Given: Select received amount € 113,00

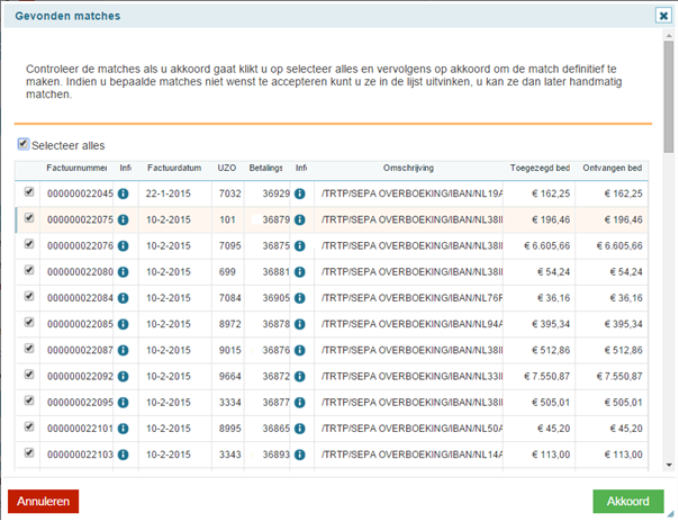Looking at the screenshot, I should 623,455.
